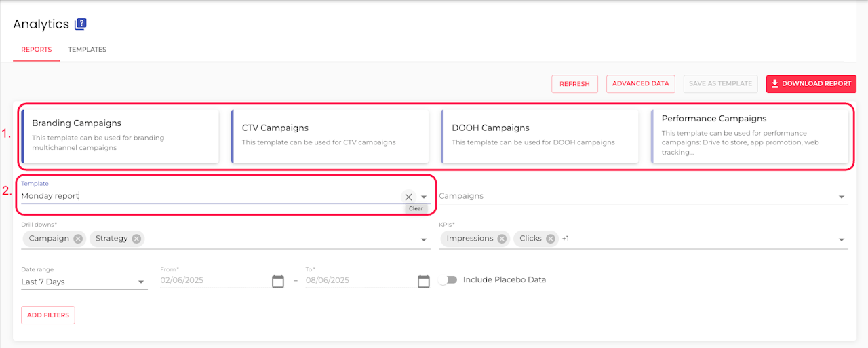This screenshot has width=868, height=348.
Task: Switch to the Templates tab
Action: (87, 50)
